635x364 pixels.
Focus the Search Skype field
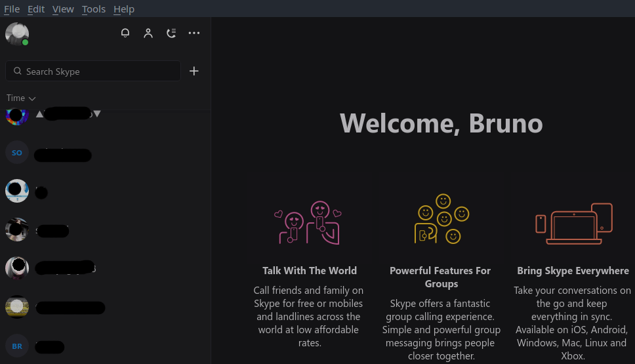click(93, 71)
